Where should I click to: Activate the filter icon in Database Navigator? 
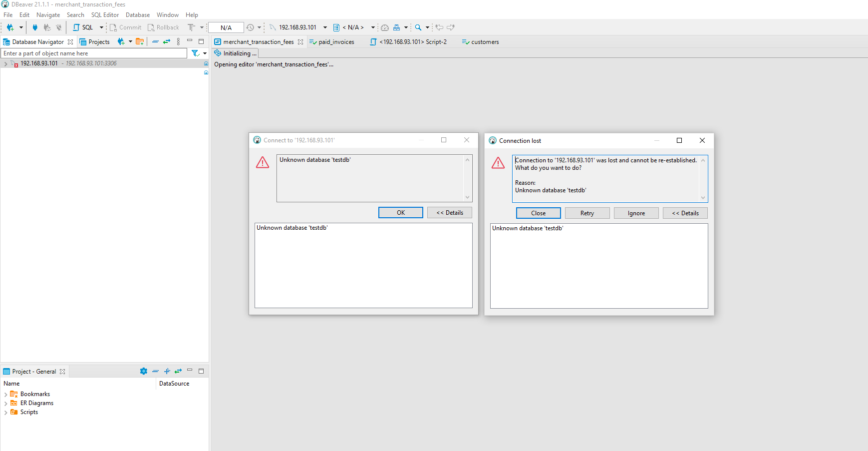(x=195, y=53)
